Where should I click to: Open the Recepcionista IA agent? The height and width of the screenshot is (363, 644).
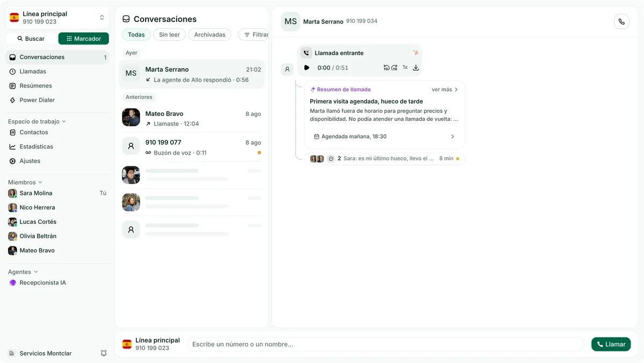(x=57, y=282)
